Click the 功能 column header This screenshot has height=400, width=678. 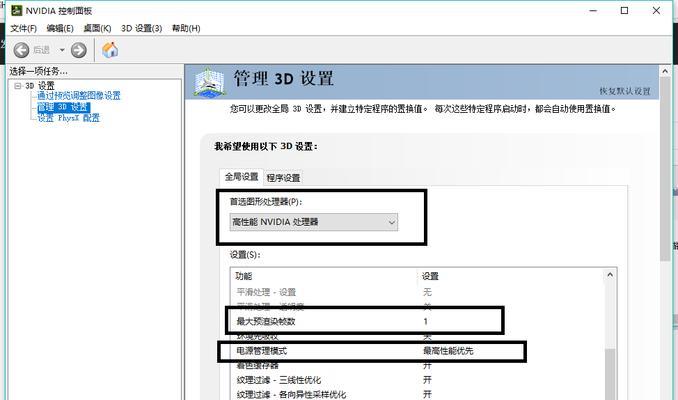(243, 276)
